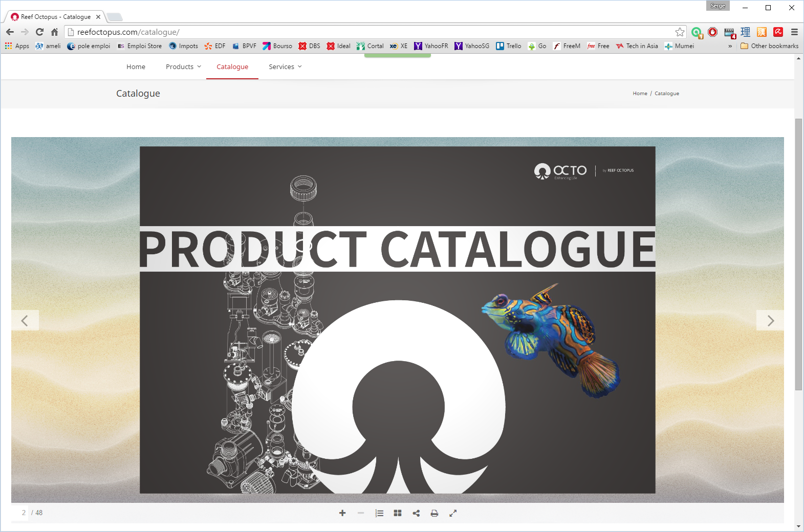Open Home navigation item
This screenshot has width=804, height=532.
tap(136, 66)
